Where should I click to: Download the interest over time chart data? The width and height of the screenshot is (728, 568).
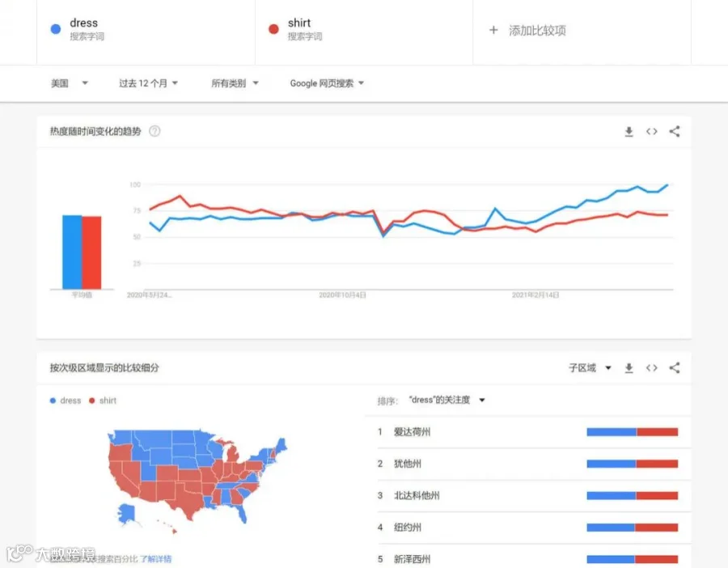point(629,131)
